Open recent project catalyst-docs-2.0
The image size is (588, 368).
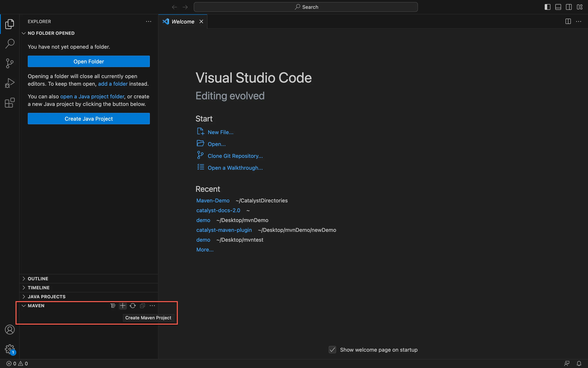[218, 210]
